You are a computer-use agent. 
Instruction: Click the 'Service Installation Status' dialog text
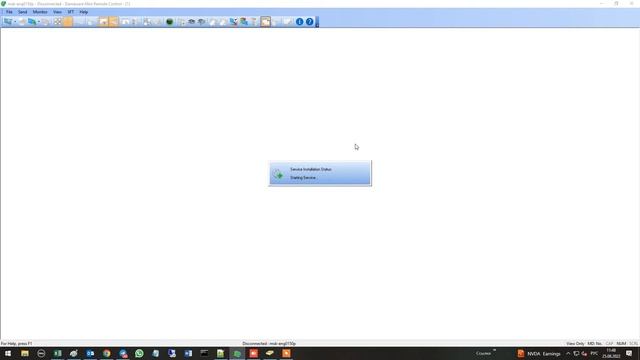[x=311, y=169]
